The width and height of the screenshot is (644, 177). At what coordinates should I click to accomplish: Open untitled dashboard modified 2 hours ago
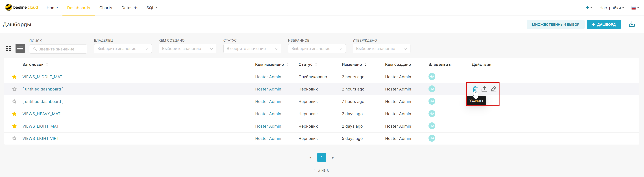43,89
